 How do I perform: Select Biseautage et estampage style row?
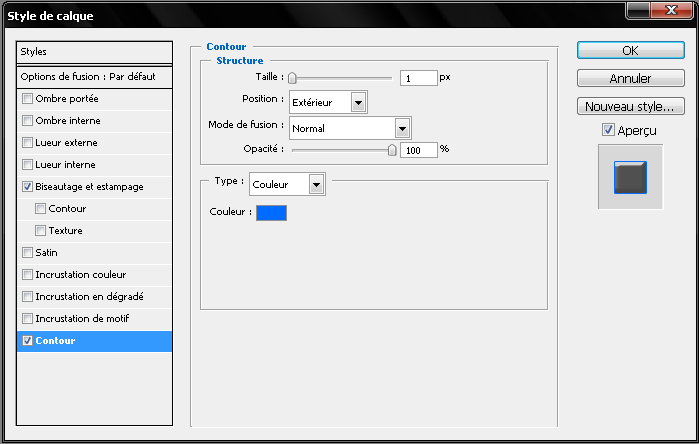pyautogui.click(x=94, y=186)
